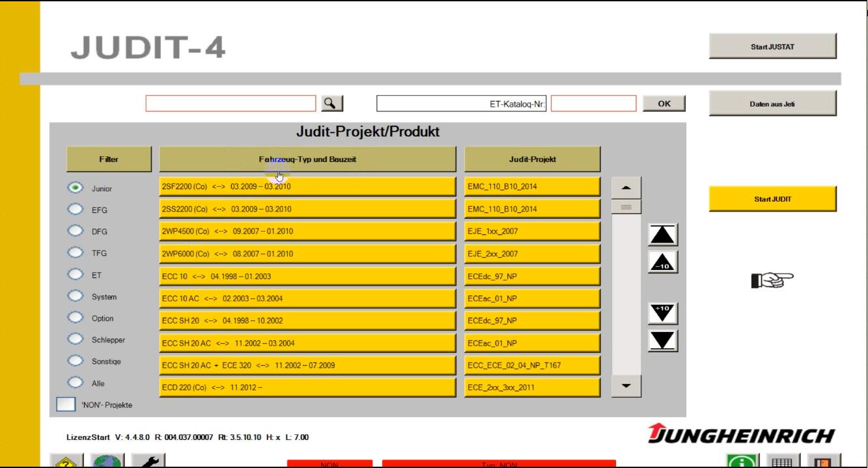Select the Option filter radio
868x468 pixels.
click(x=76, y=318)
